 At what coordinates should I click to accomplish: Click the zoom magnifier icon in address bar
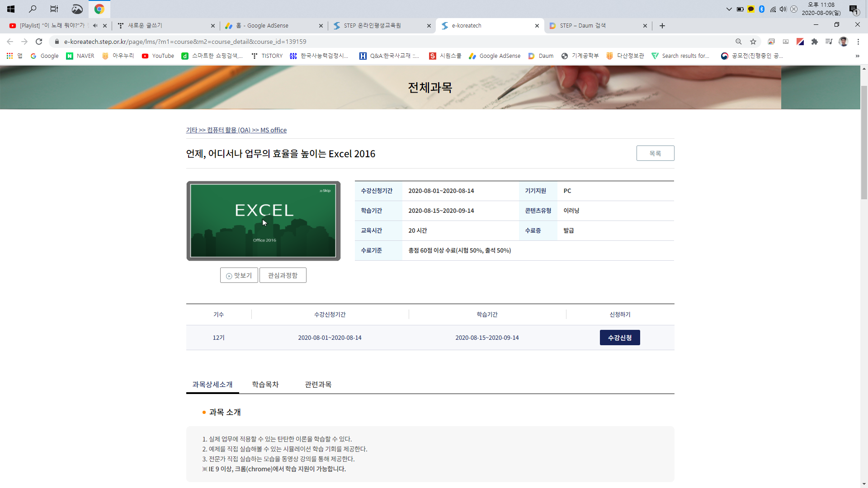[739, 42]
